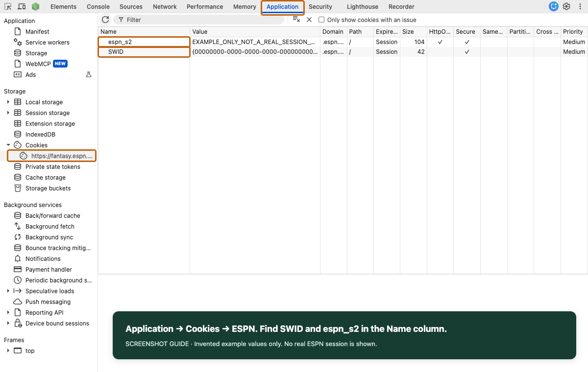Sort by Secure column header
Image resolution: width=588 pixels, height=372 pixels.
[x=466, y=32]
